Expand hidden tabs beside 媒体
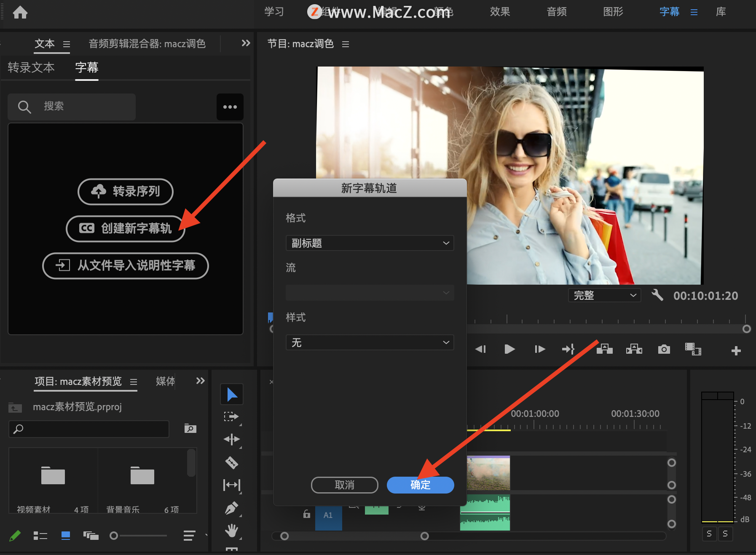The height and width of the screenshot is (555, 756). pyautogui.click(x=200, y=381)
